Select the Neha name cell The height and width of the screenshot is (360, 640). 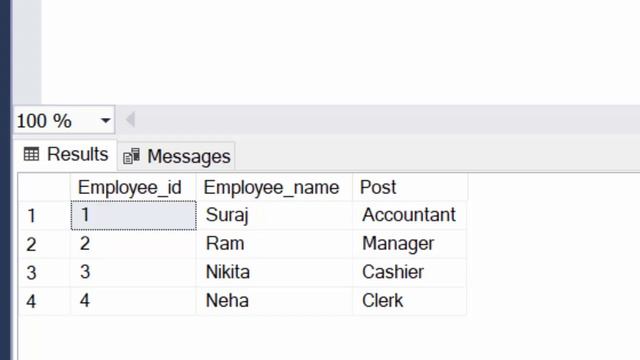click(x=275, y=301)
